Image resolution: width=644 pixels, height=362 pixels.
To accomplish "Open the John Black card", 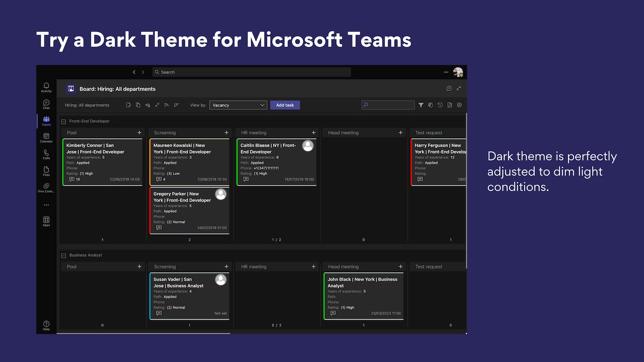I will pyautogui.click(x=363, y=296).
